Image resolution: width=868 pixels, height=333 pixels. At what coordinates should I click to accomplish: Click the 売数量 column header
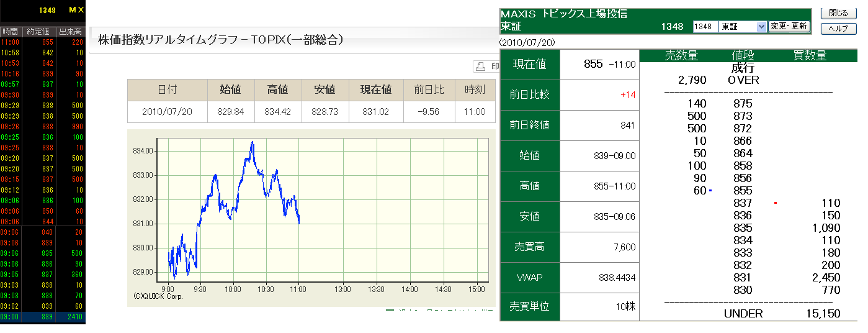pyautogui.click(x=681, y=56)
